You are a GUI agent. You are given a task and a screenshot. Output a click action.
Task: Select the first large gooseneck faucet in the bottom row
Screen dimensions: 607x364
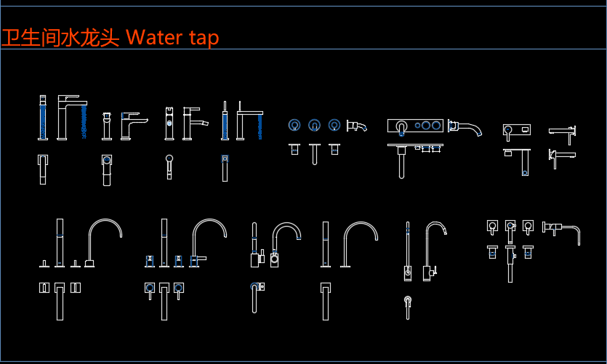pyautogui.click(x=103, y=243)
